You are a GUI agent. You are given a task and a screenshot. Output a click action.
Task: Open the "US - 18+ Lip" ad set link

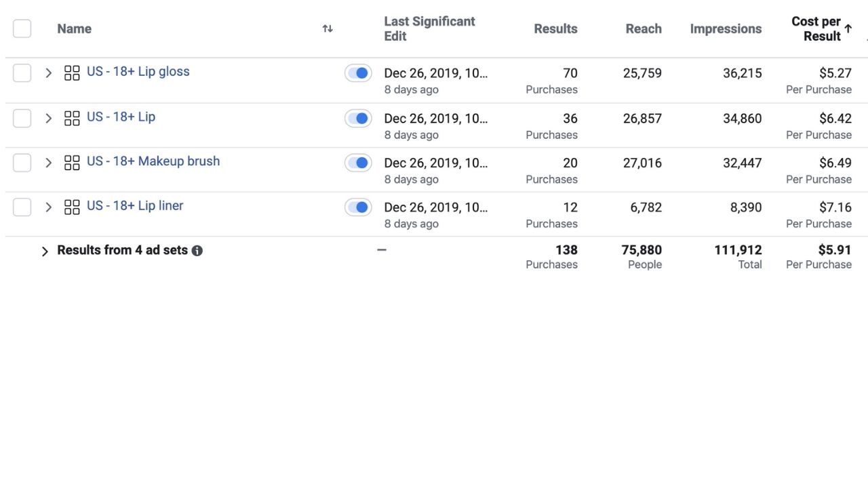121,117
